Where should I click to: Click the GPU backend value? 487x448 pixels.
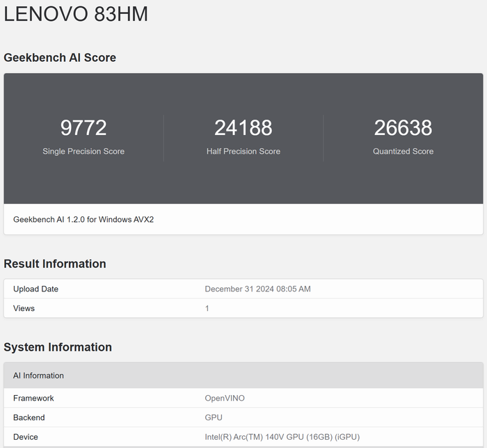click(x=214, y=417)
